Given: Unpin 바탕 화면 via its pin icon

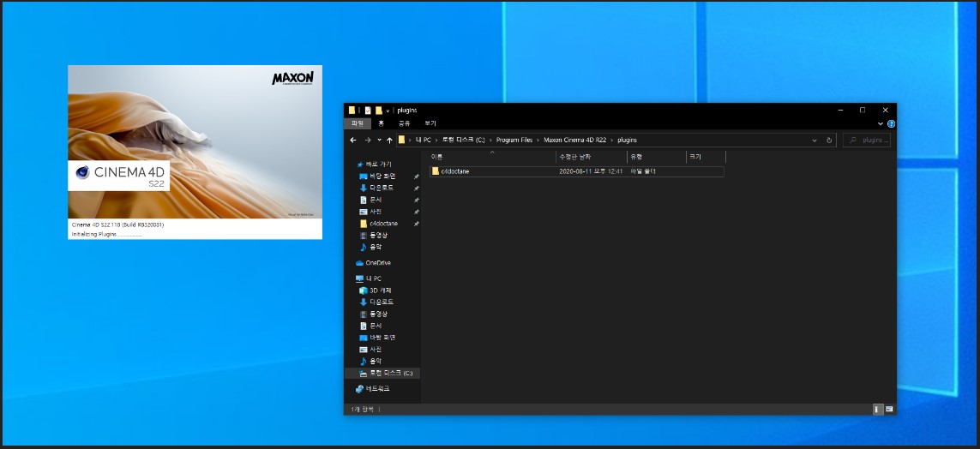Looking at the screenshot, I should pyautogui.click(x=416, y=177).
